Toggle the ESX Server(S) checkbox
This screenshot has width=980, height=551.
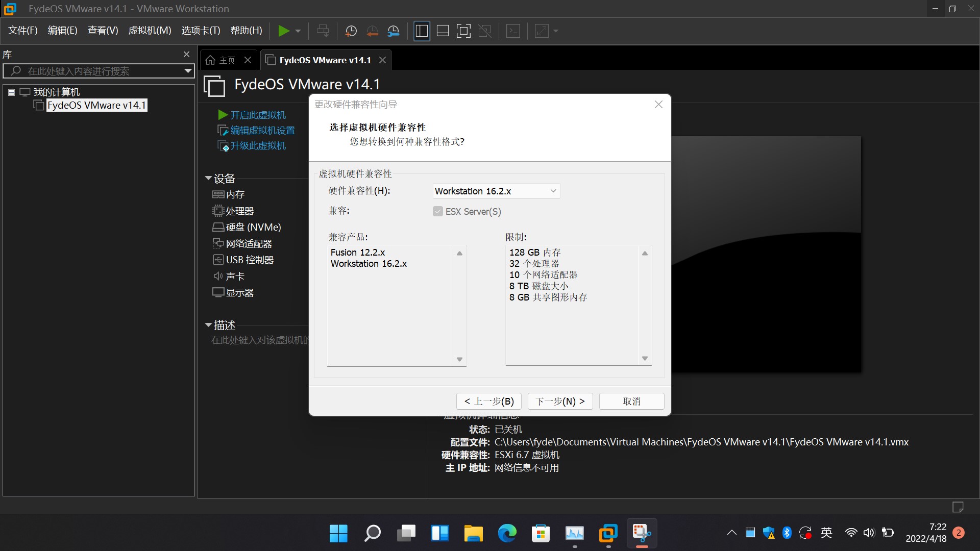[438, 211]
